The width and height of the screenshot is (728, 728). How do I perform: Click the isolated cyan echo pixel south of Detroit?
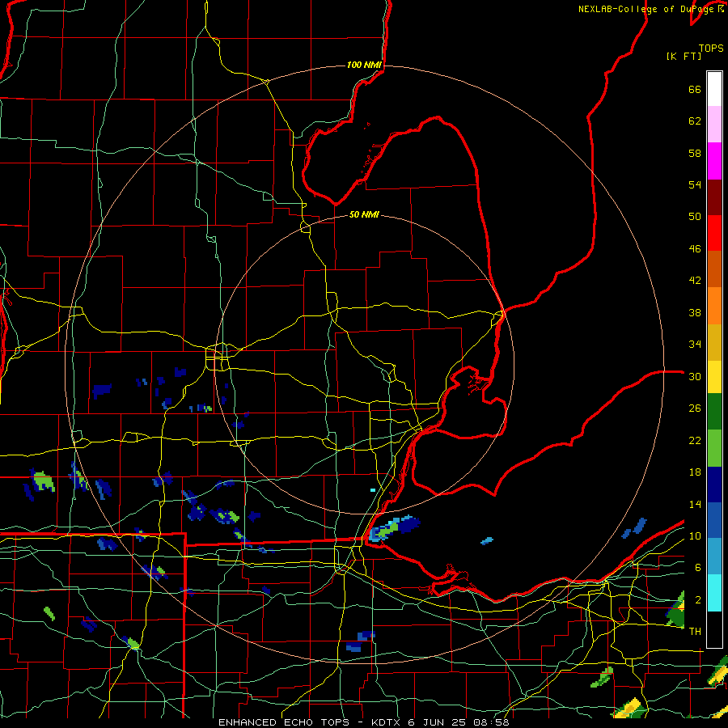pyautogui.click(x=373, y=490)
